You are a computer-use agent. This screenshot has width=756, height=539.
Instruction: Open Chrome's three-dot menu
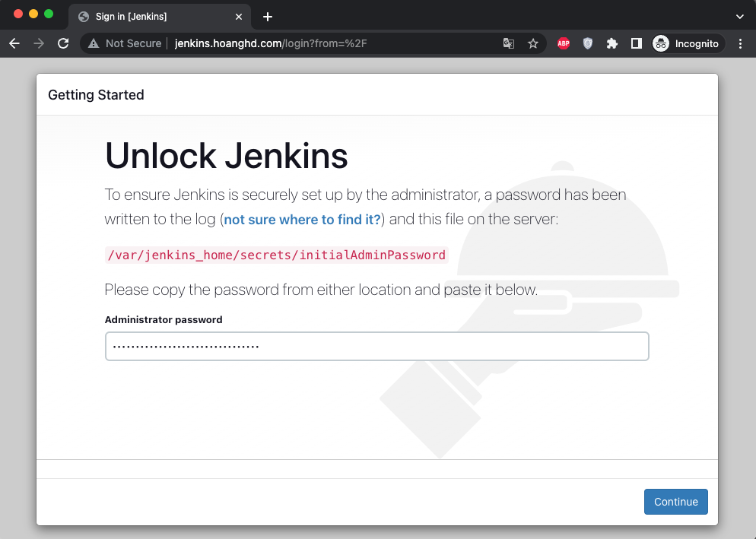(740, 43)
